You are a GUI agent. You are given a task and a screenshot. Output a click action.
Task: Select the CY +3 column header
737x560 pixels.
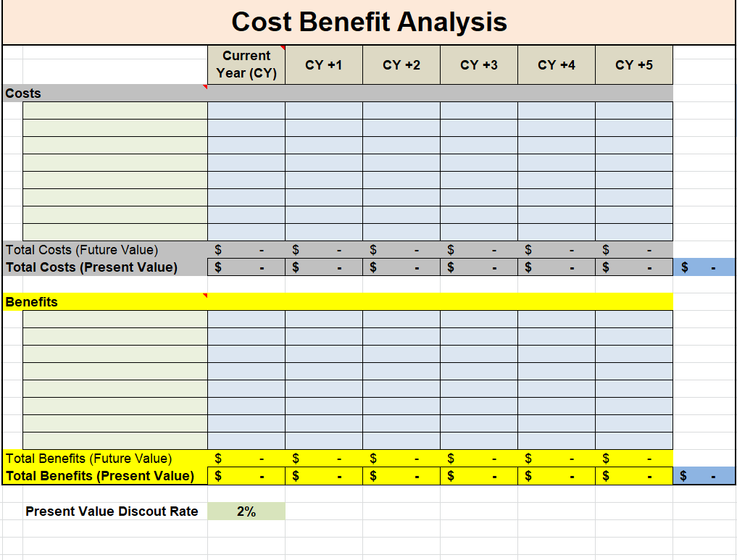click(x=479, y=65)
